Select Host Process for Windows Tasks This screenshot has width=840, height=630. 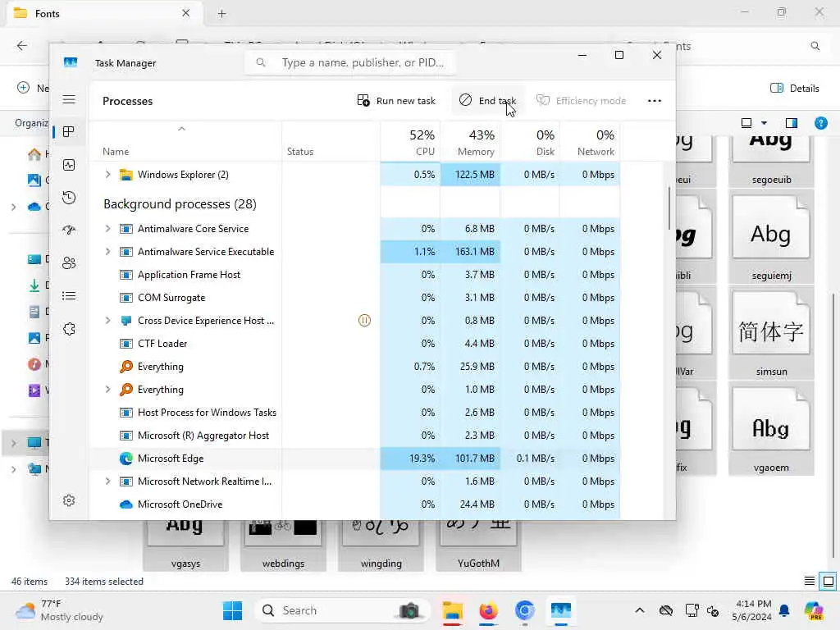[354, 413]
